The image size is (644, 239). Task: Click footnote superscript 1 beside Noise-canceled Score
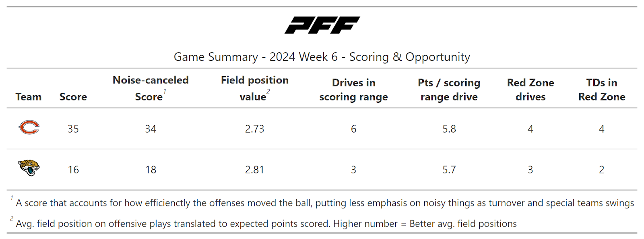click(x=165, y=92)
